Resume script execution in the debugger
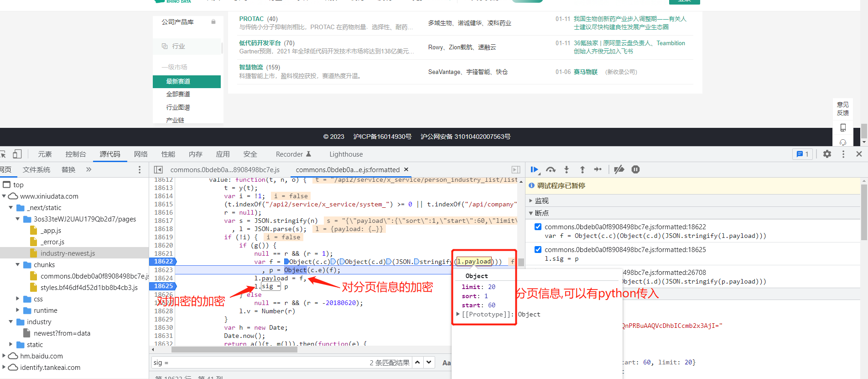The width and height of the screenshot is (868, 379). click(535, 170)
